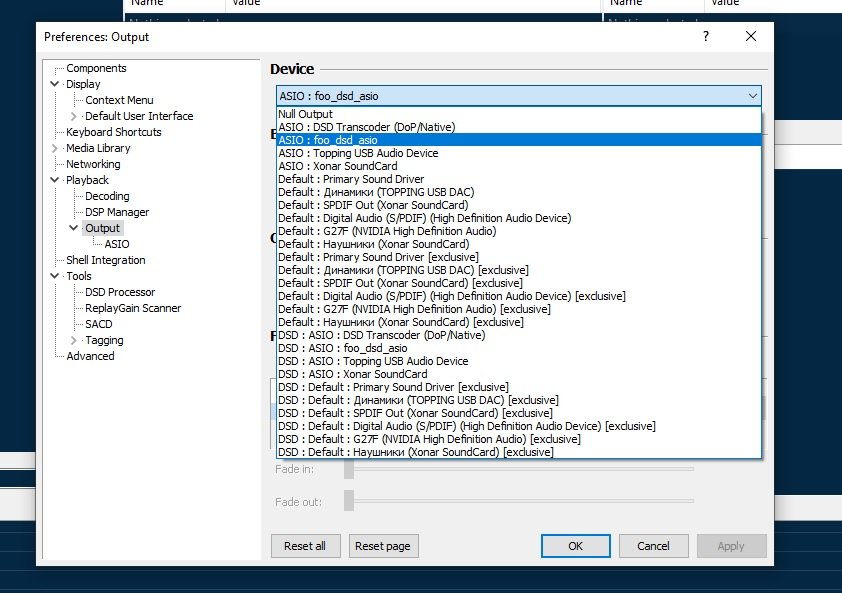Select ASIO under Output in tree

tap(117, 244)
